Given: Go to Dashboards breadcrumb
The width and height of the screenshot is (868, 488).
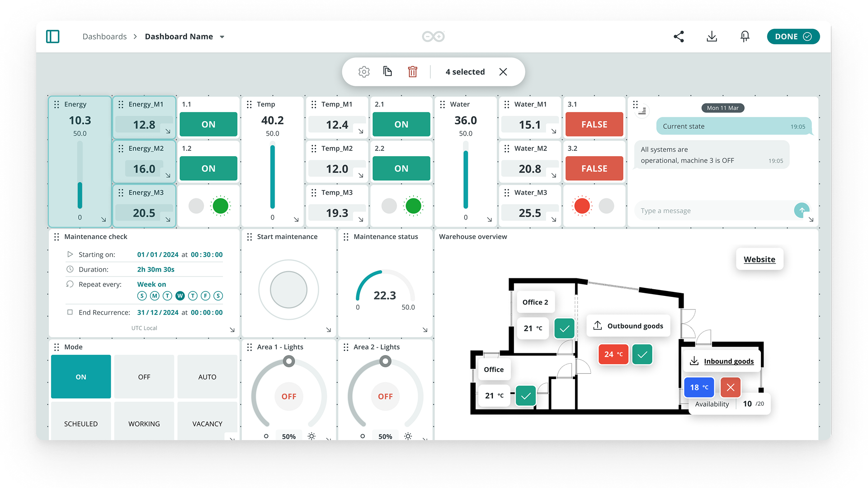Looking at the screenshot, I should click(x=104, y=37).
